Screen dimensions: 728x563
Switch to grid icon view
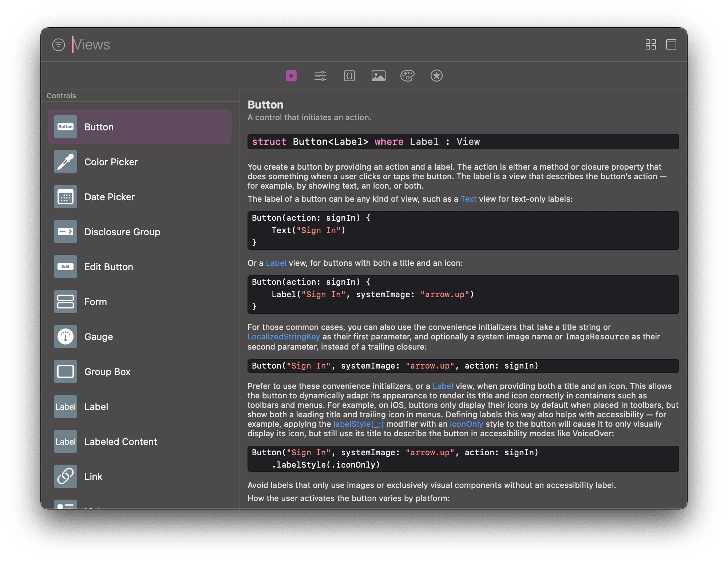coord(650,44)
